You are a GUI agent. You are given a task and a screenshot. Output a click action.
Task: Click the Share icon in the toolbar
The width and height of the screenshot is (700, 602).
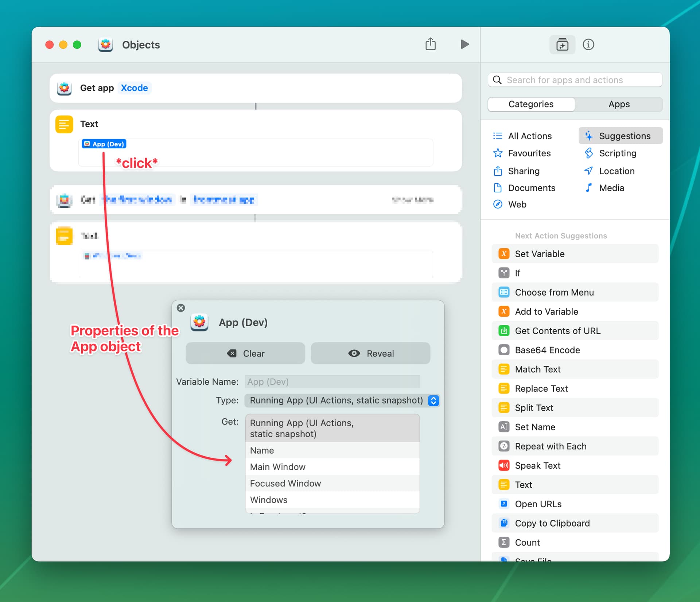coord(431,44)
